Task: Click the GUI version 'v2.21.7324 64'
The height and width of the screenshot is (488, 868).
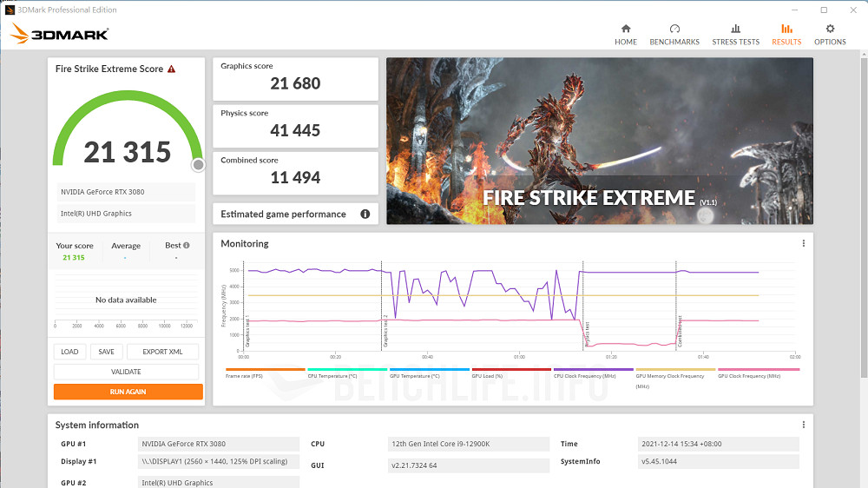Action: [469, 465]
